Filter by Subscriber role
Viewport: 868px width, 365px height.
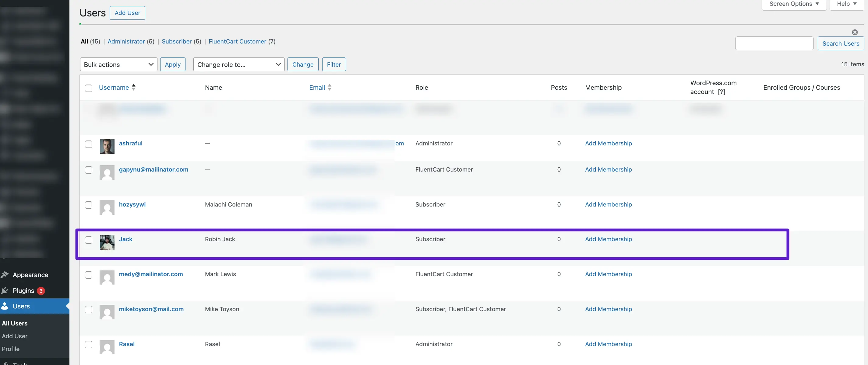pos(177,41)
